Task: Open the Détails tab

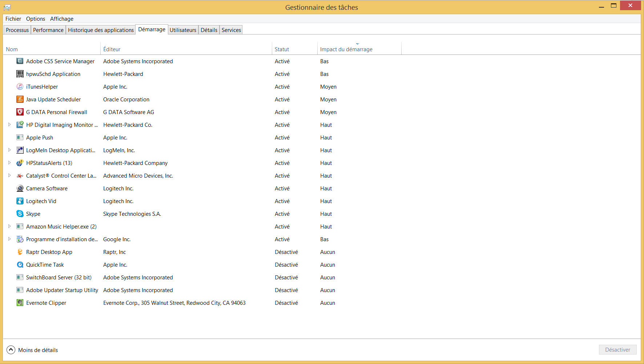Action: click(209, 30)
